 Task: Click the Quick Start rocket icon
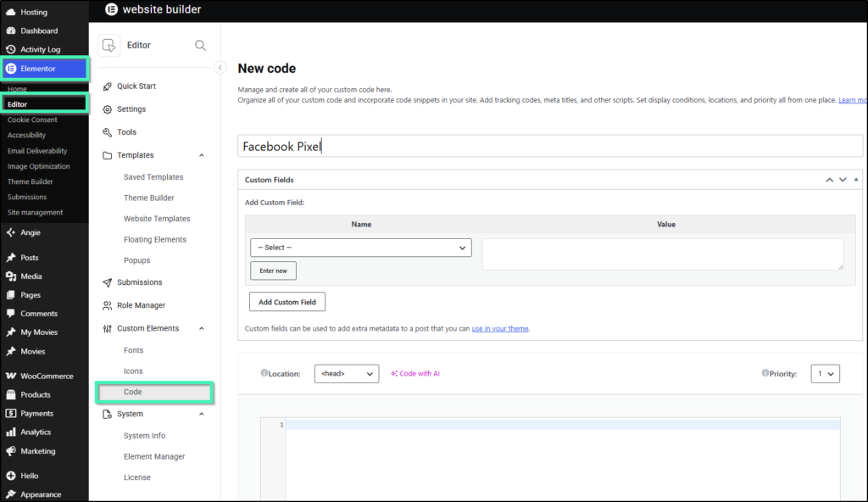[108, 86]
